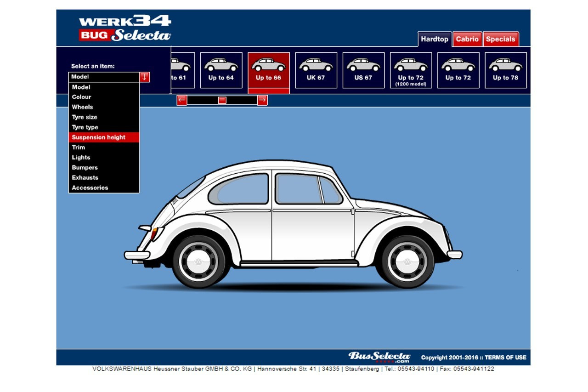Switch to the Hardtop tab
The width and height of the screenshot is (588, 392).
(x=435, y=39)
